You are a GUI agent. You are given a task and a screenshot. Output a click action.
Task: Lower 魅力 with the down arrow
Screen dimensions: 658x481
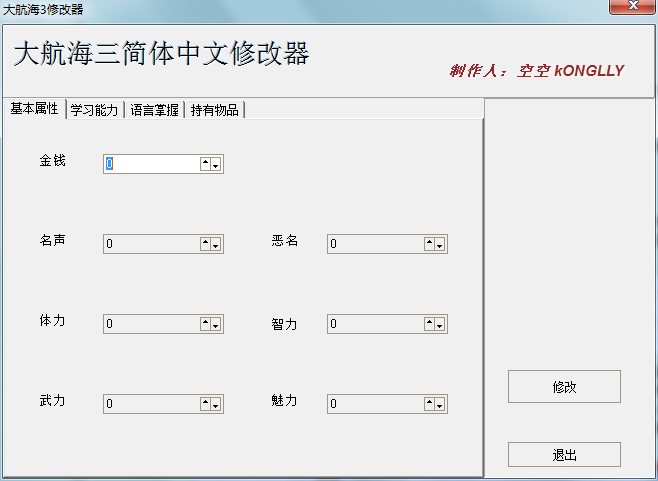click(440, 404)
